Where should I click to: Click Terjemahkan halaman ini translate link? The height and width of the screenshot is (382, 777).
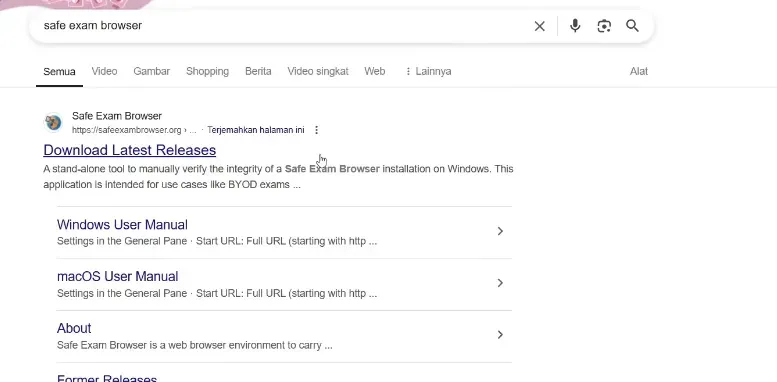pyautogui.click(x=256, y=130)
